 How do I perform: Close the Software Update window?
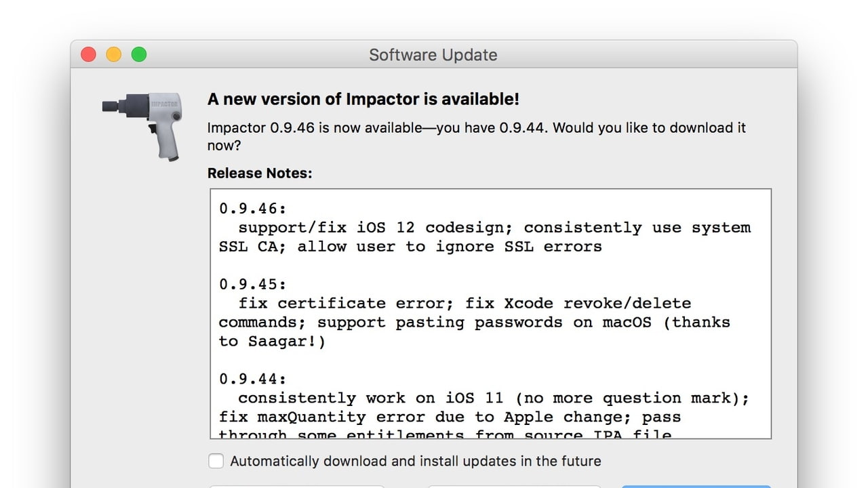(88, 54)
